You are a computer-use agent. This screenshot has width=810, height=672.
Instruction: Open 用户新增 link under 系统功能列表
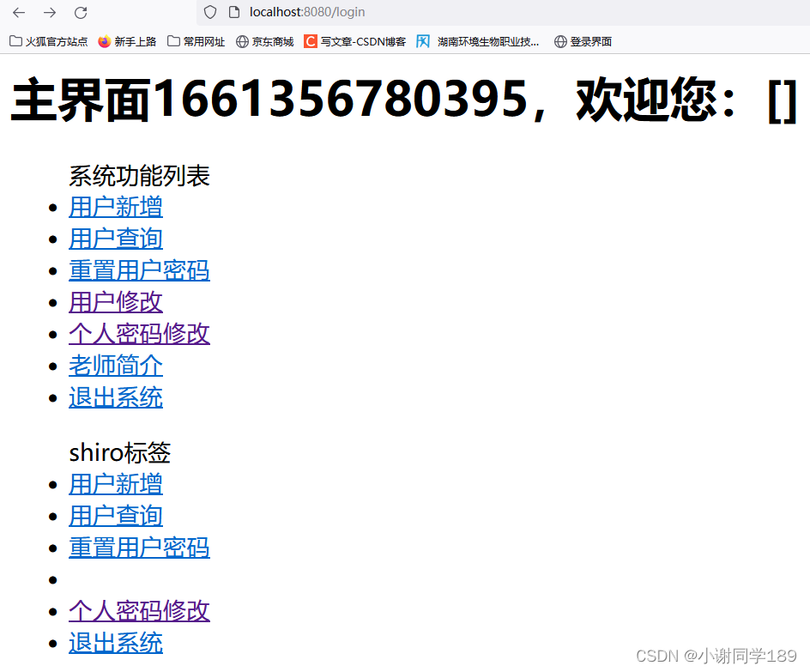(116, 207)
